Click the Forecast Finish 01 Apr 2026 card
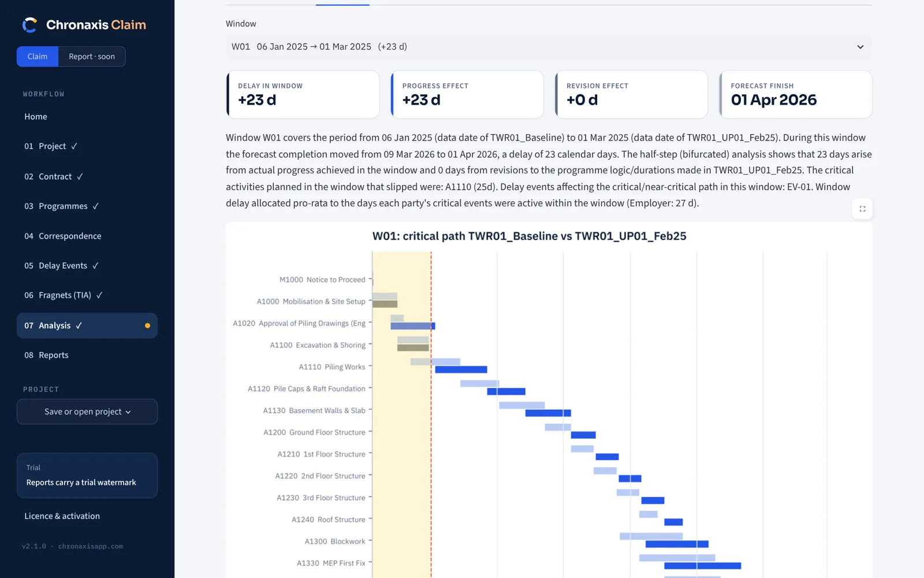The width and height of the screenshot is (924, 578). tap(796, 94)
